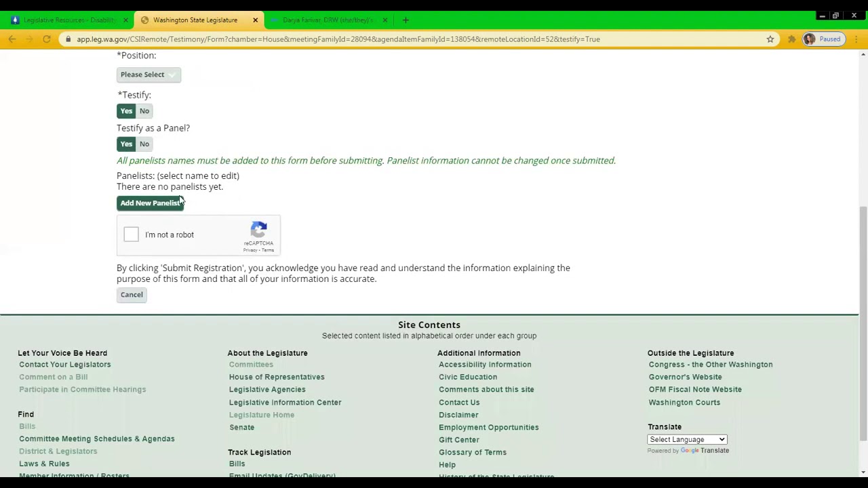
Task: Open Legislature Home link
Action: tap(262, 415)
